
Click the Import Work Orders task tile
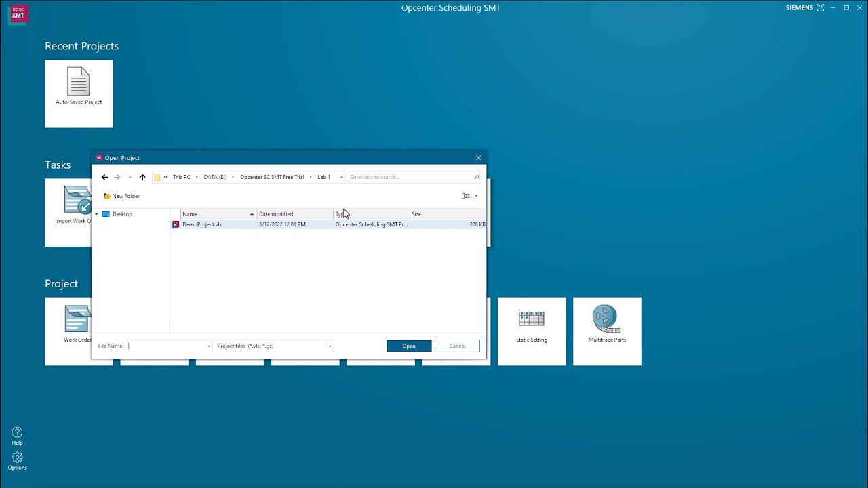tap(68, 213)
